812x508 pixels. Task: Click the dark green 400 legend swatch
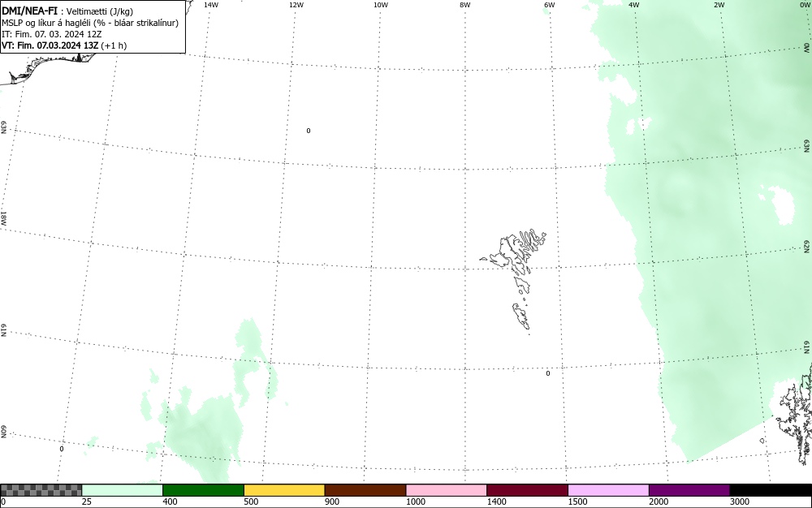(x=203, y=490)
